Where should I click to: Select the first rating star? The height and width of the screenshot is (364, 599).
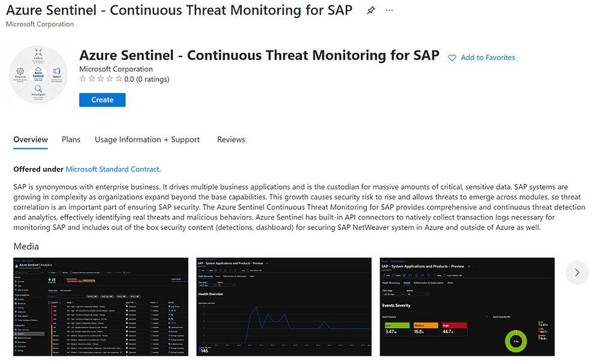click(x=84, y=79)
